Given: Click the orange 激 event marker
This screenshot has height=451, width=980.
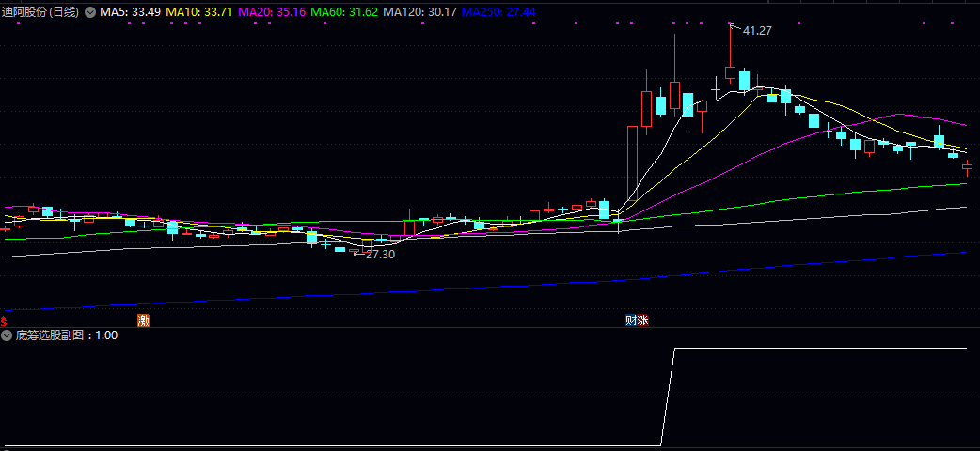Looking at the screenshot, I should (x=144, y=321).
